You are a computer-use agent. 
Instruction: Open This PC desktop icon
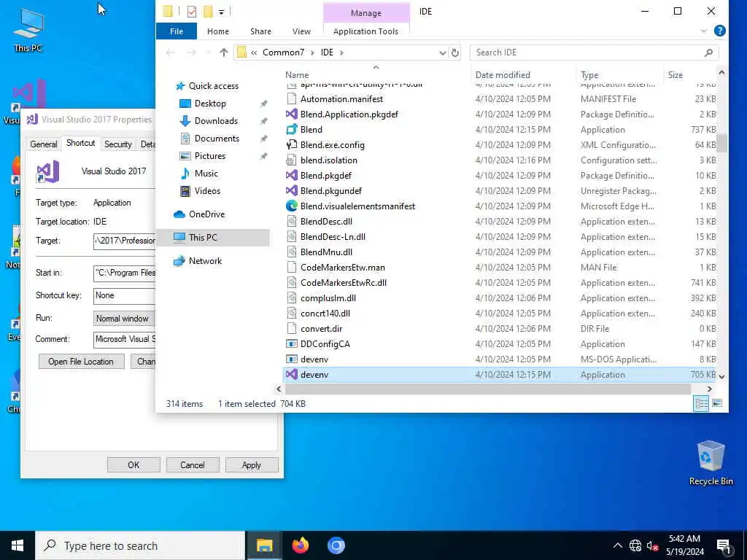point(28,29)
